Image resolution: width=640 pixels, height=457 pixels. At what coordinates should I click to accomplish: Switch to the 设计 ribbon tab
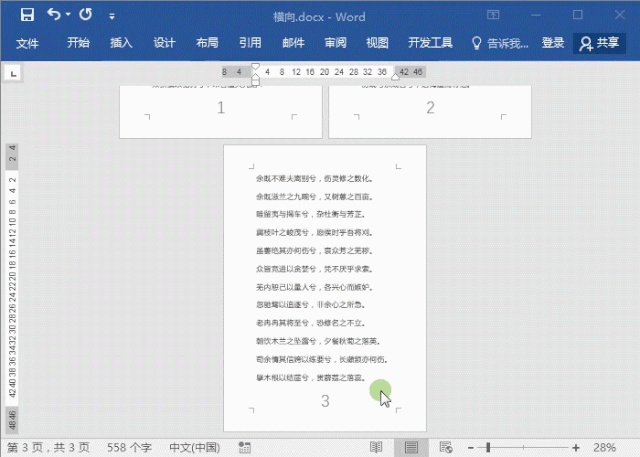[164, 42]
